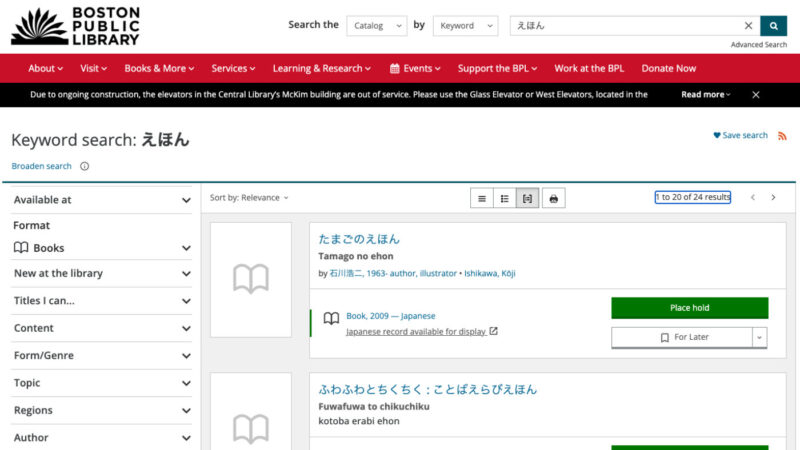This screenshot has width=800, height=450.
Task: Go to Work at the BPL
Action: tap(589, 68)
